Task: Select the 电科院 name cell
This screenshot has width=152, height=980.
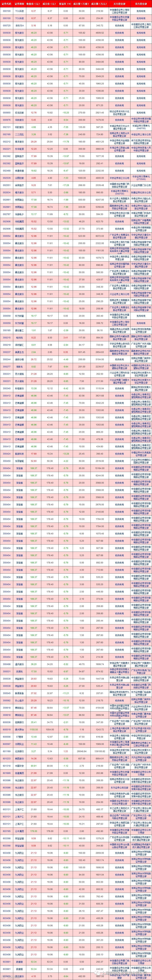Action: point(20,337)
